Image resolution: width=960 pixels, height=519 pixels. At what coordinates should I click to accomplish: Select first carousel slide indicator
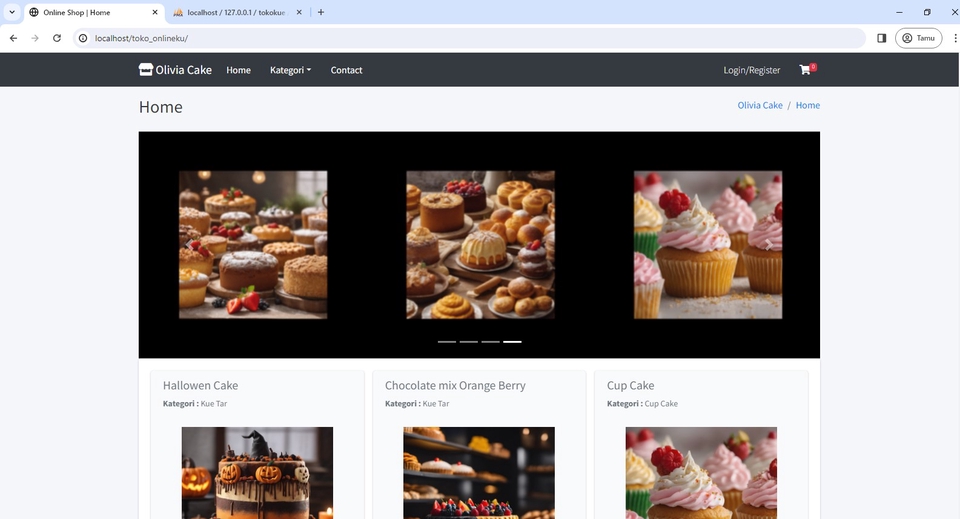point(447,342)
